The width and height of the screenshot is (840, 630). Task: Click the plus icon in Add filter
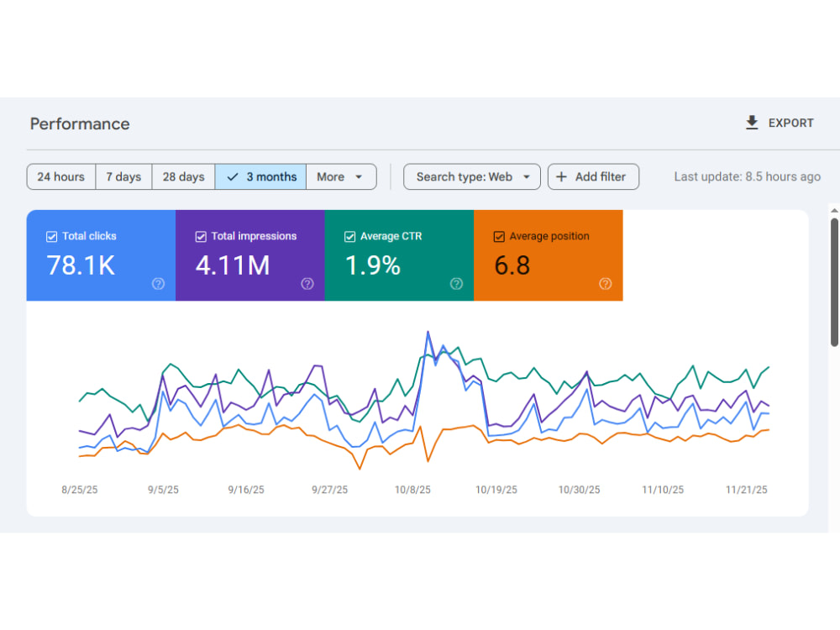(561, 176)
